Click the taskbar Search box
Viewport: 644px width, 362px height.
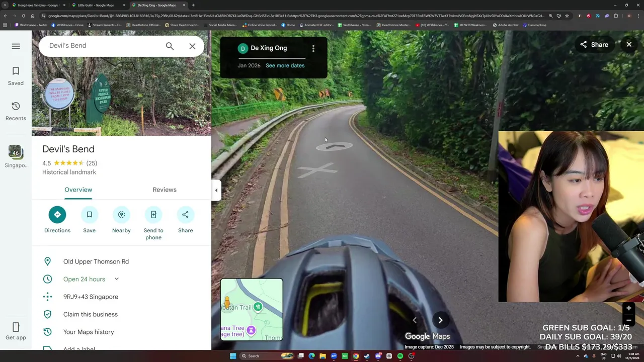[x=267, y=356]
